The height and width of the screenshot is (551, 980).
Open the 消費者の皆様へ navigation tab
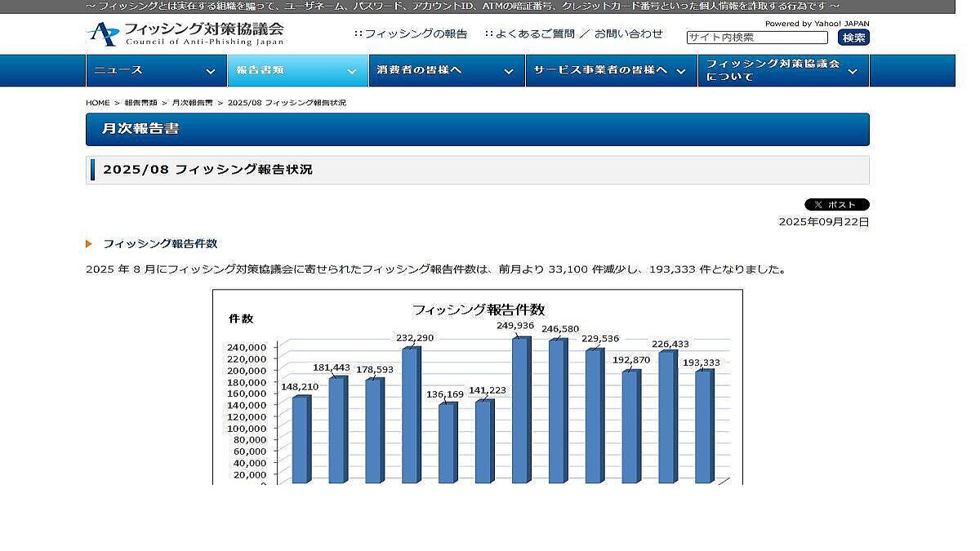click(x=420, y=71)
